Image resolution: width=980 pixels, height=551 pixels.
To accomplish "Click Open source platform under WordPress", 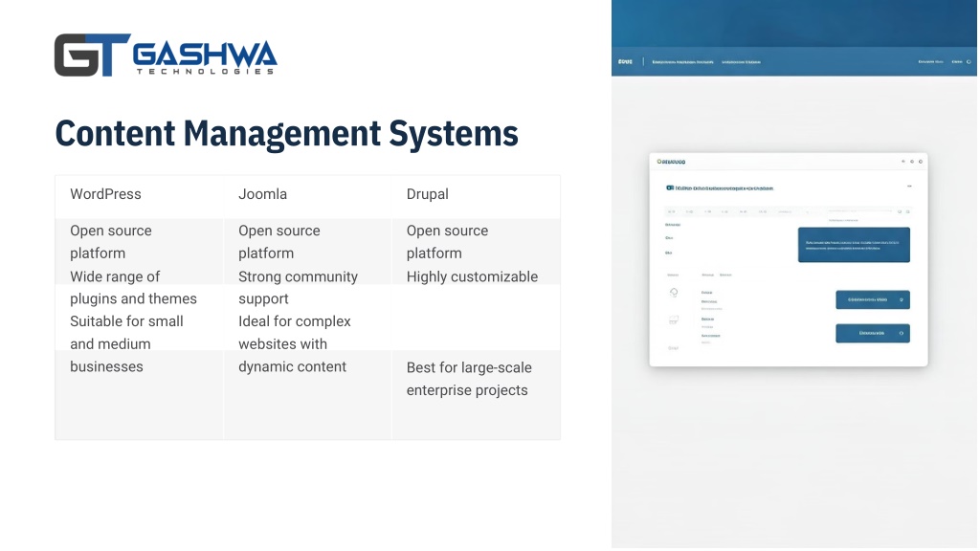I will 111,242.
